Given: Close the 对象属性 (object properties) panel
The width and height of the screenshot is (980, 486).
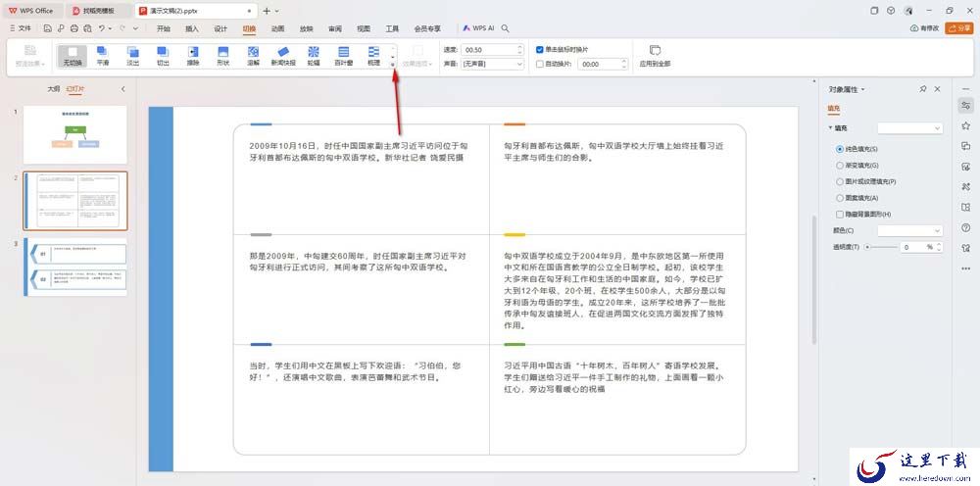Looking at the screenshot, I should [x=937, y=89].
